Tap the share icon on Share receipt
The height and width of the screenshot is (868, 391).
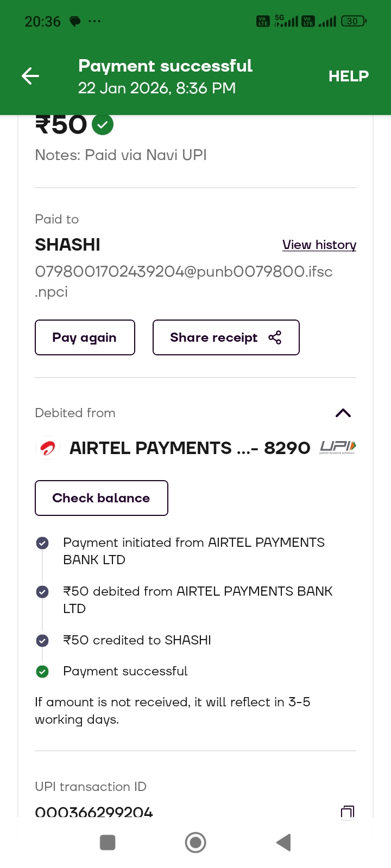[275, 337]
